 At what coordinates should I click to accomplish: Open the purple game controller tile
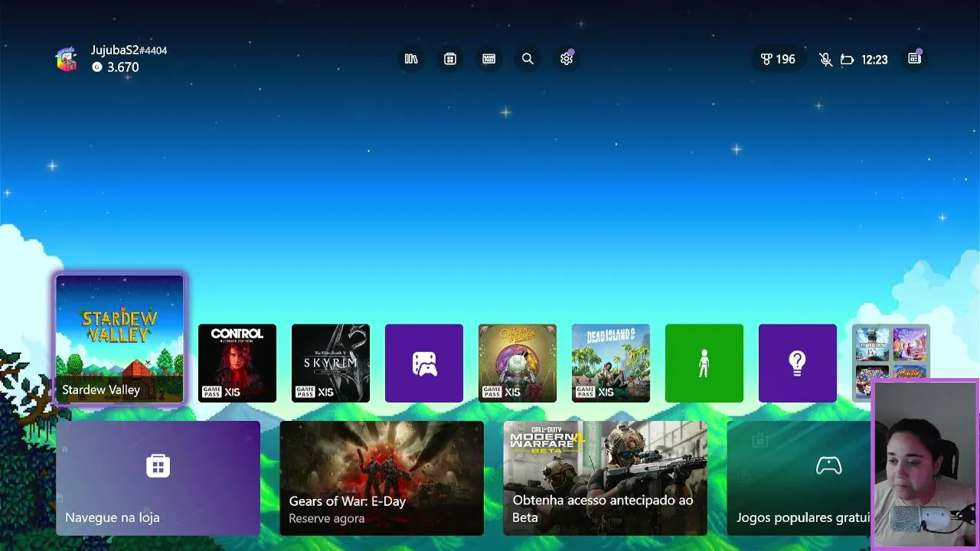pyautogui.click(x=424, y=364)
